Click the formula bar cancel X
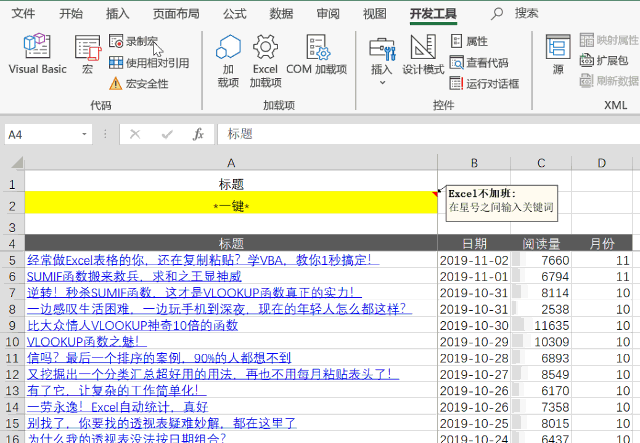 pos(135,134)
